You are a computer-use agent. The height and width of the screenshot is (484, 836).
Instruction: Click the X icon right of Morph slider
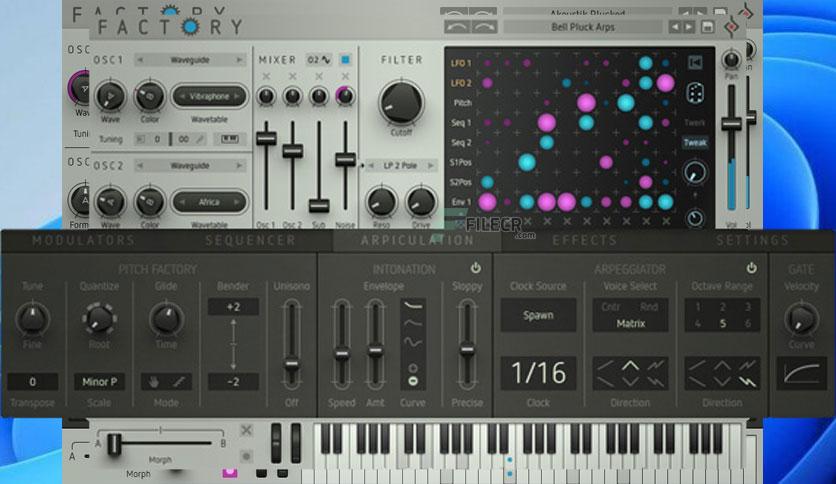[x=246, y=430]
